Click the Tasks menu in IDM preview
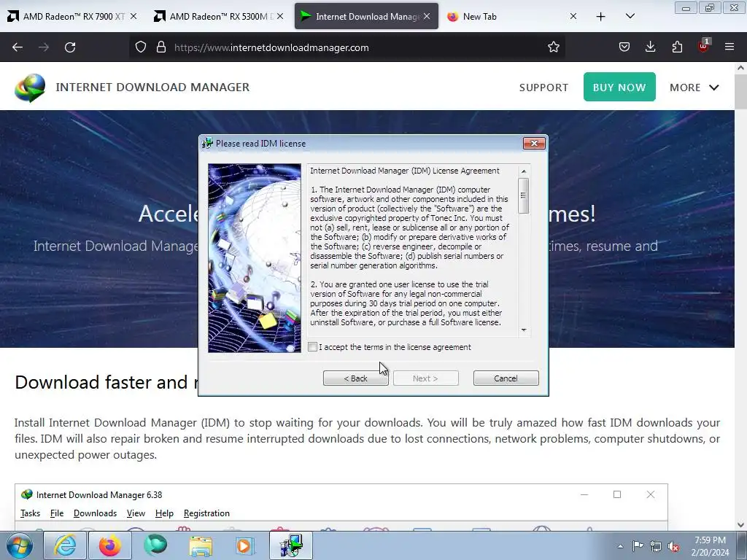This screenshot has height=560, width=747. pyautogui.click(x=31, y=513)
